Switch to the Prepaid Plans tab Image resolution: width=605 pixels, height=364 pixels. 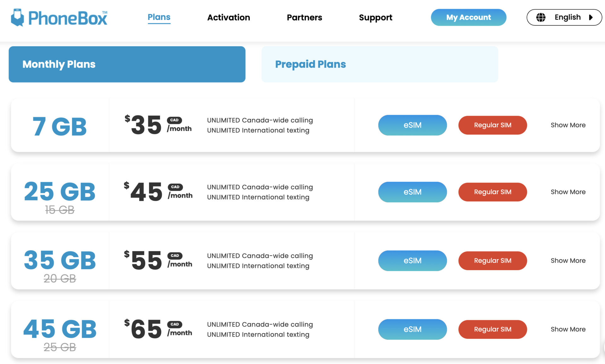[379, 64]
